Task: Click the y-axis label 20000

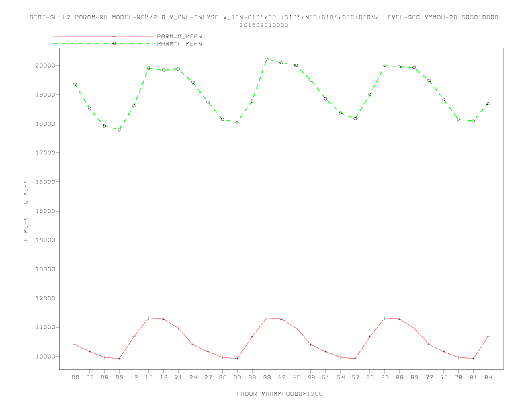Action: pyautogui.click(x=45, y=65)
